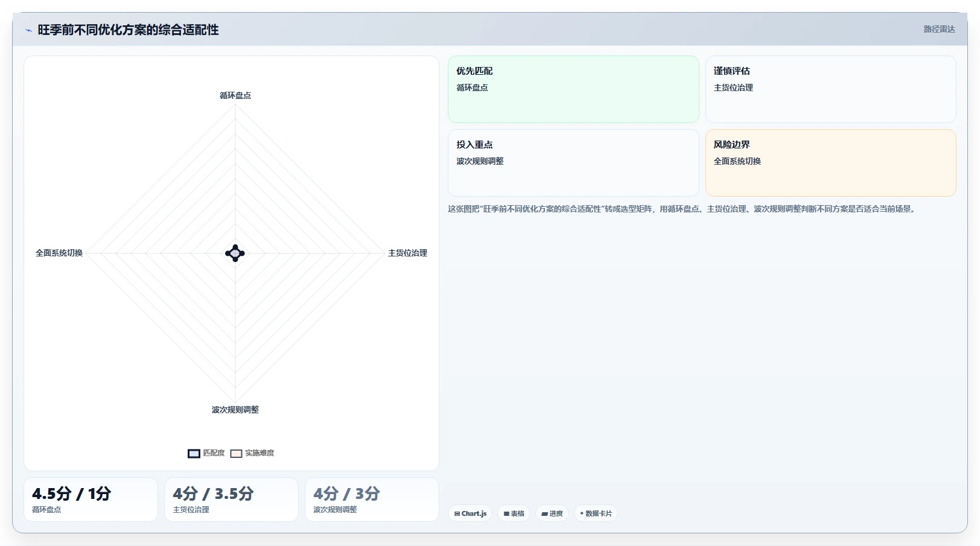Click the 表格 tag chip

[x=514, y=513]
